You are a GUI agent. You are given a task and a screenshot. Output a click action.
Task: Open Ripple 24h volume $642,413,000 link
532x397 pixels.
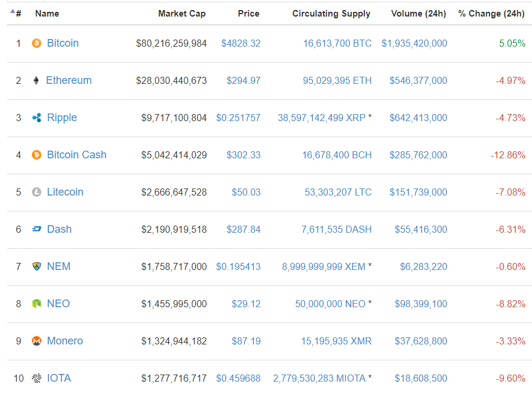(418, 118)
